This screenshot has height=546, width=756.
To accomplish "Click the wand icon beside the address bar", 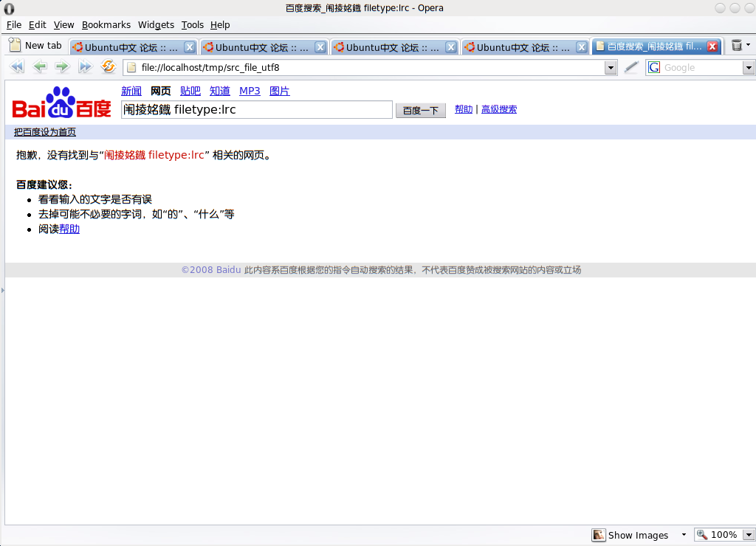I will tap(631, 67).
